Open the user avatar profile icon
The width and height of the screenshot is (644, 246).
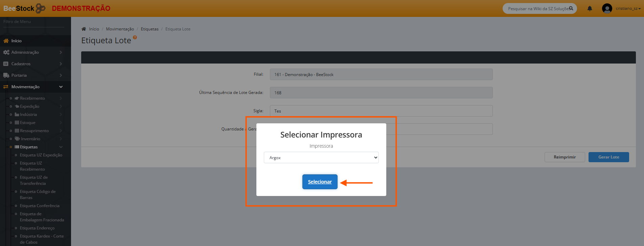[x=607, y=8]
